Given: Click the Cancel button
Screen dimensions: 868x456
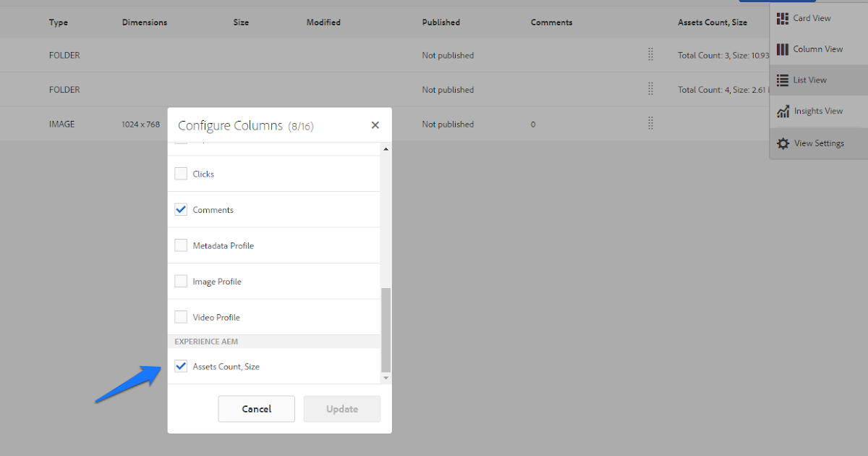Looking at the screenshot, I should coord(256,408).
